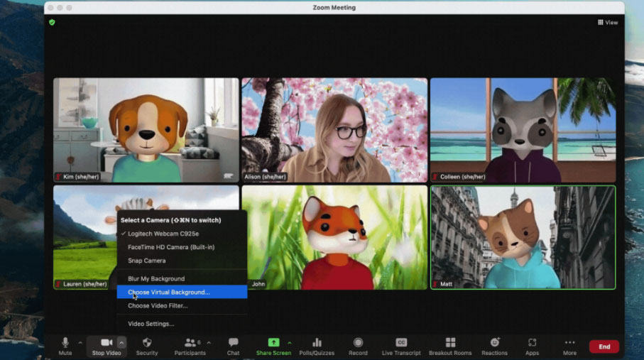Click the green Share Screen icon
The width and height of the screenshot is (644, 360).
pyautogui.click(x=273, y=343)
